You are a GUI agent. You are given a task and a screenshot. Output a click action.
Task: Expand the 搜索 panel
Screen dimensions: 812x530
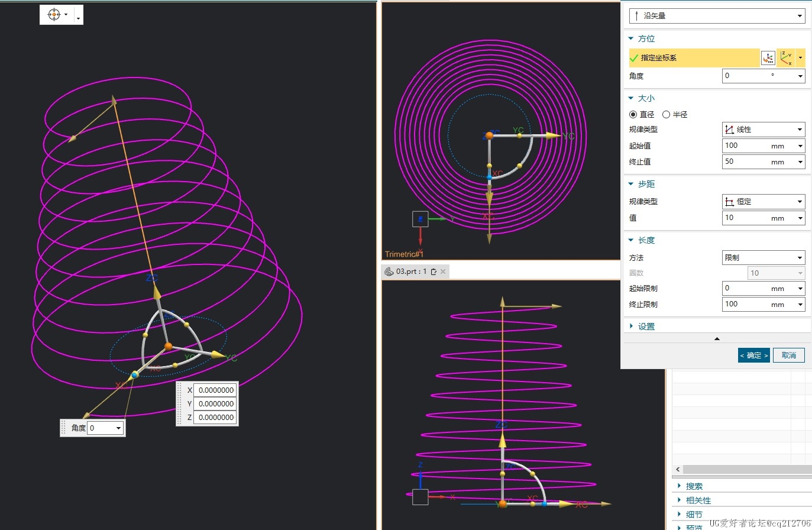[x=680, y=486]
